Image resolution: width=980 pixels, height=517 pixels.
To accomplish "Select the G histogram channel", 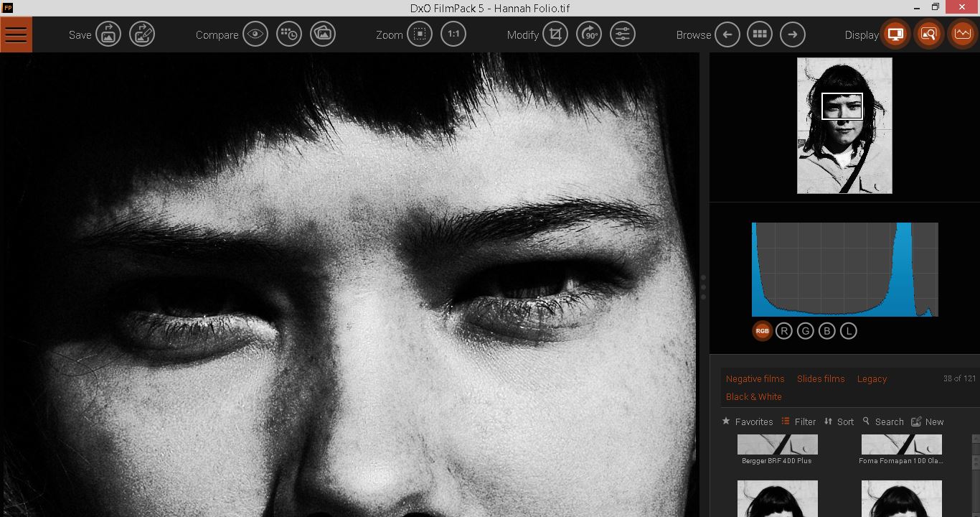I will (x=805, y=331).
